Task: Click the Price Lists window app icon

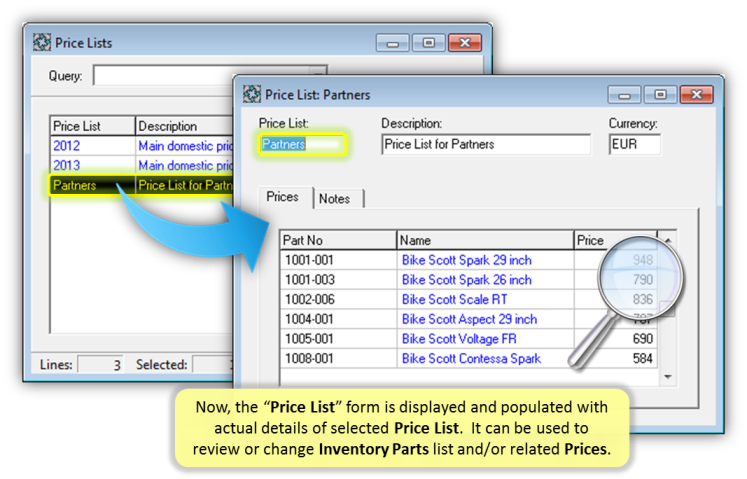Action: [x=42, y=43]
